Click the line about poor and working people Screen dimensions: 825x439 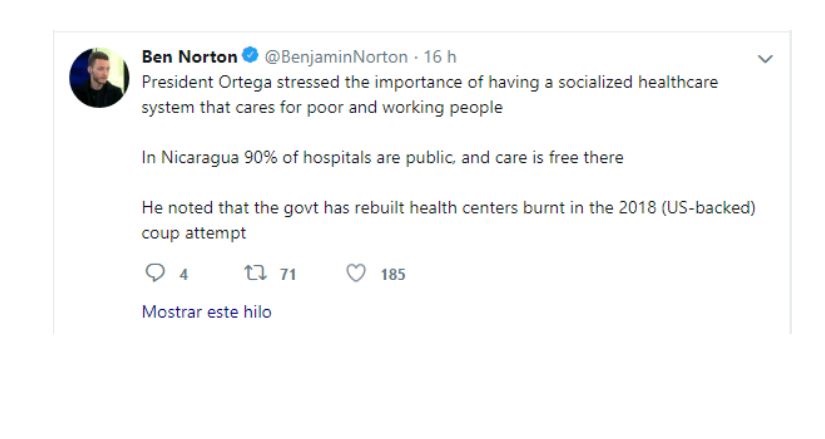[322, 107]
